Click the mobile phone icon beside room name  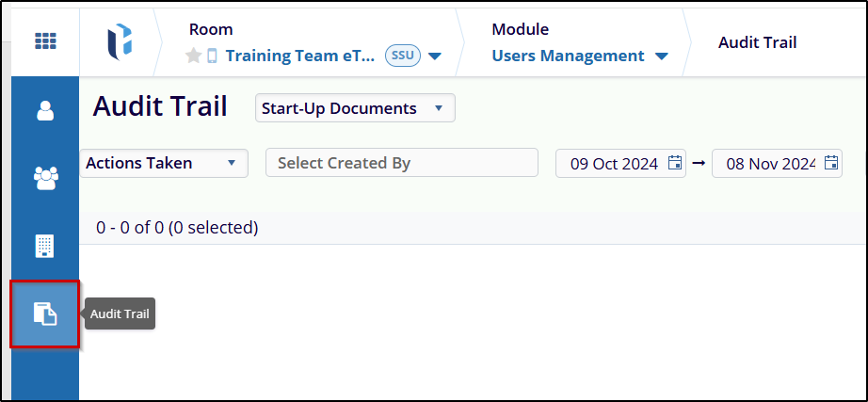click(x=212, y=56)
